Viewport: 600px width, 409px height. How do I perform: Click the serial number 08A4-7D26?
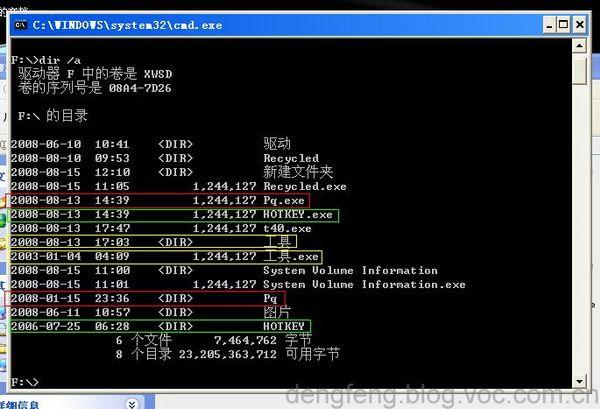[x=140, y=88]
